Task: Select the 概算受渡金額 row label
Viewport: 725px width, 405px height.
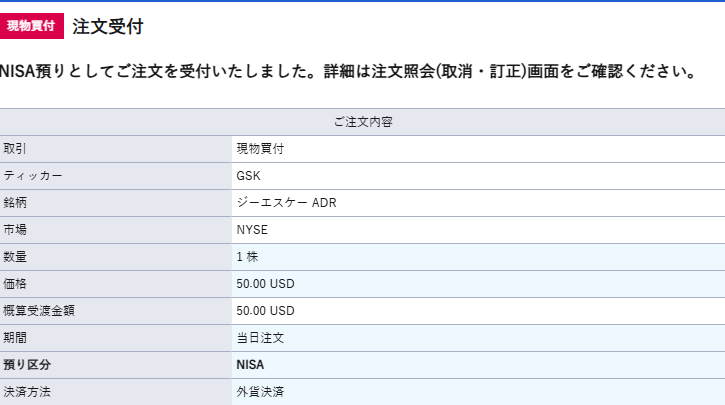Action: pos(39,311)
